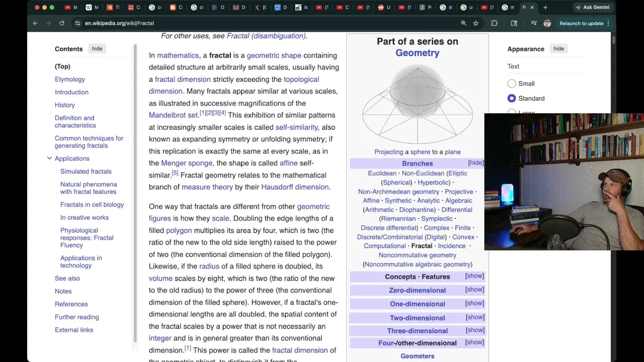Click the Ask Gemini button
This screenshot has width=644, height=362.
(x=593, y=8)
